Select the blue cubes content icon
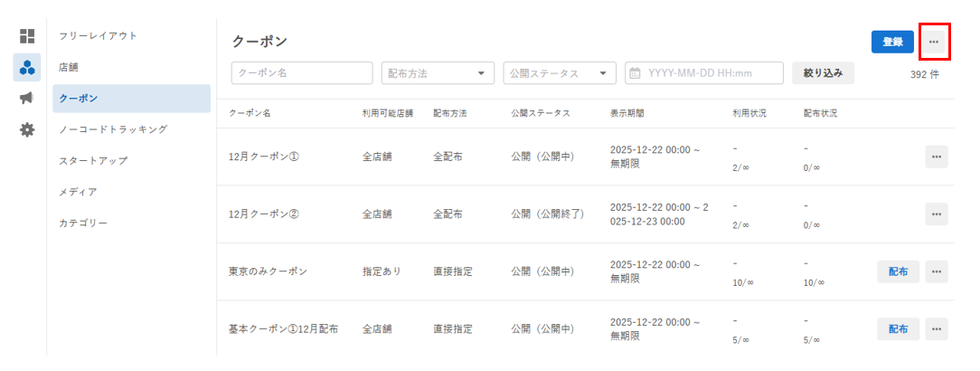The height and width of the screenshot is (371, 980). pyautogui.click(x=27, y=67)
